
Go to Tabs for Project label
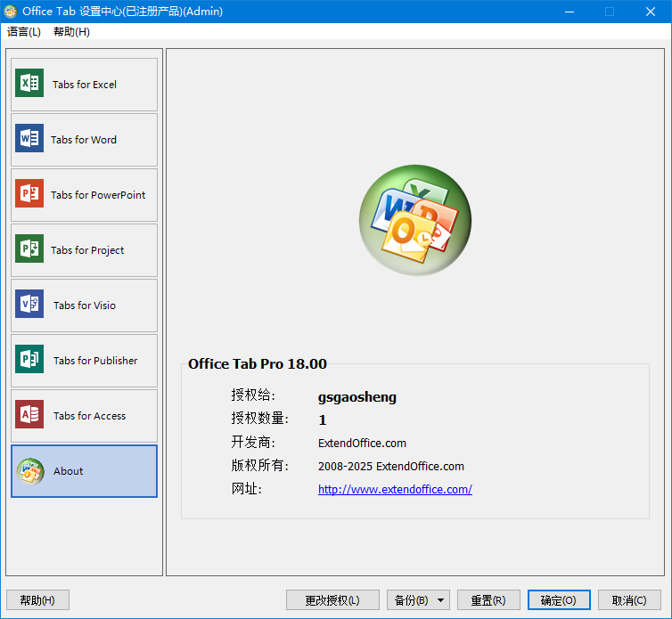[x=87, y=250]
